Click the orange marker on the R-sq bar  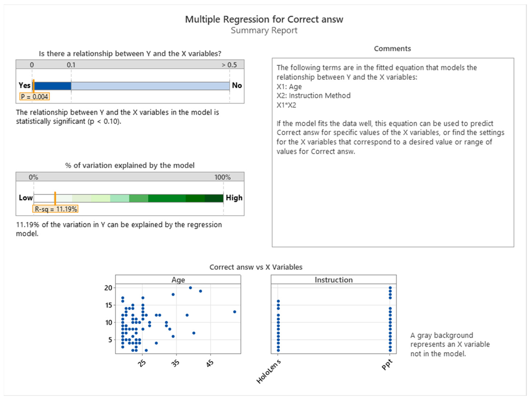pos(55,198)
